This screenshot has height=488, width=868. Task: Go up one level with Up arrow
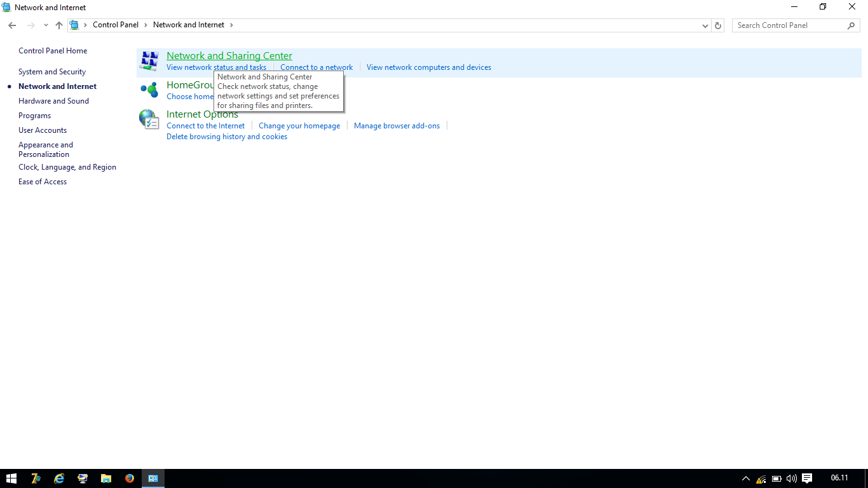coord(59,25)
